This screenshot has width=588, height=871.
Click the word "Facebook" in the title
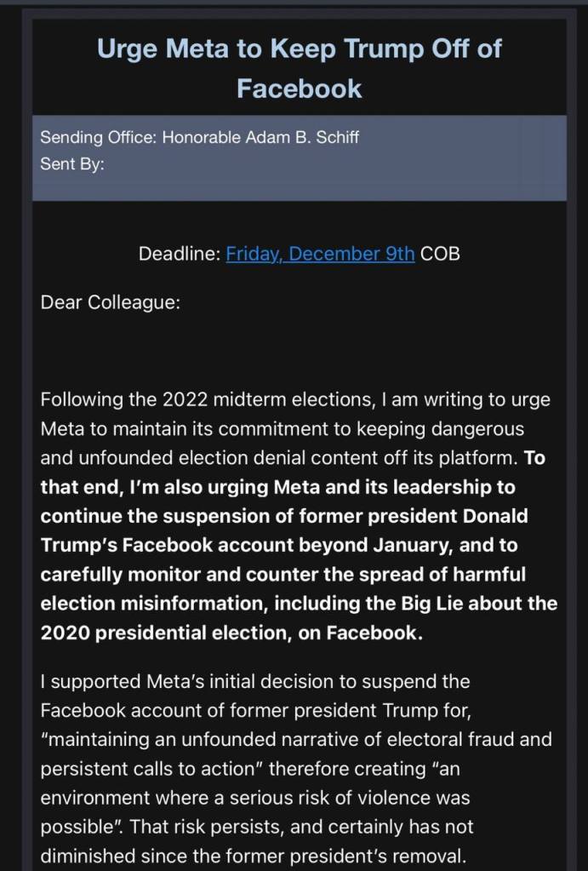click(299, 88)
